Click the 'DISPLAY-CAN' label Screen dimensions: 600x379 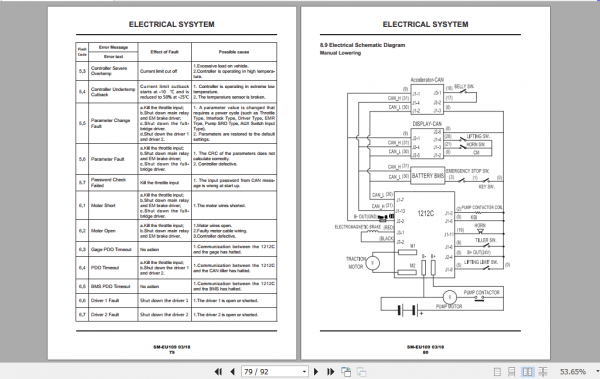point(427,124)
